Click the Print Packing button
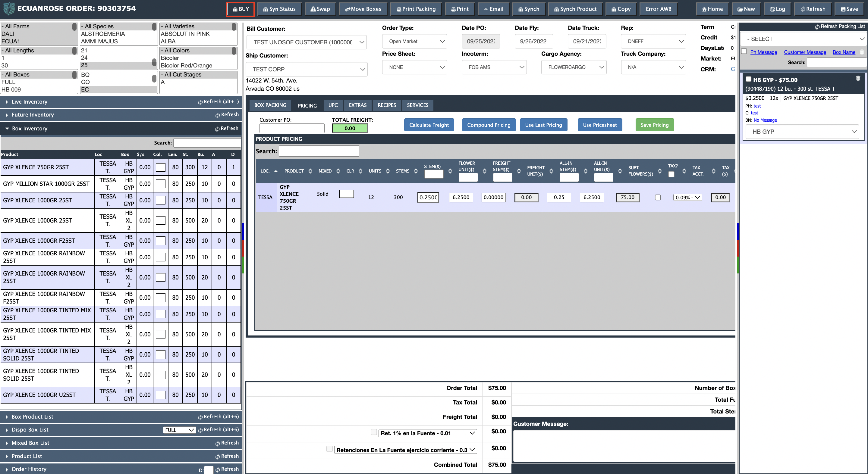 tap(416, 9)
